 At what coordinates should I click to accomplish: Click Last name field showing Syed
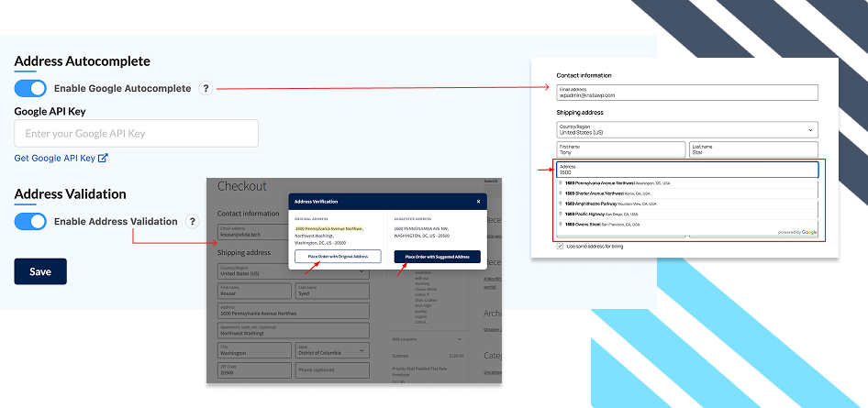click(x=333, y=292)
